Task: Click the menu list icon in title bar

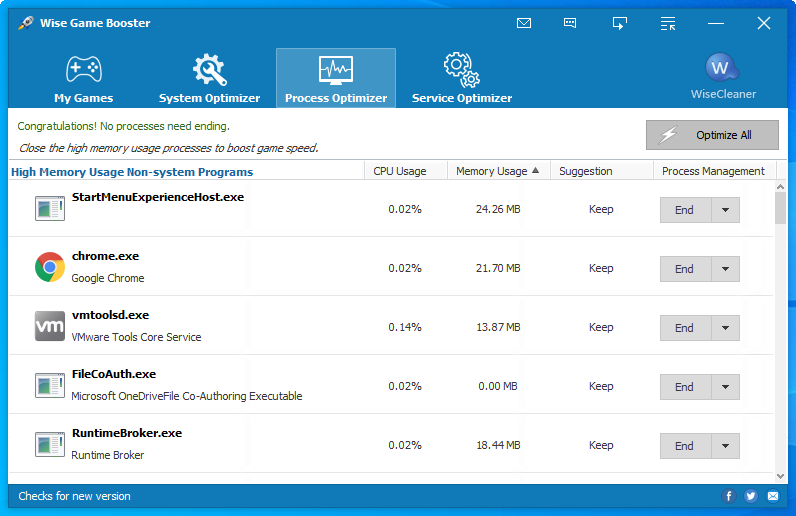Action: (669, 23)
